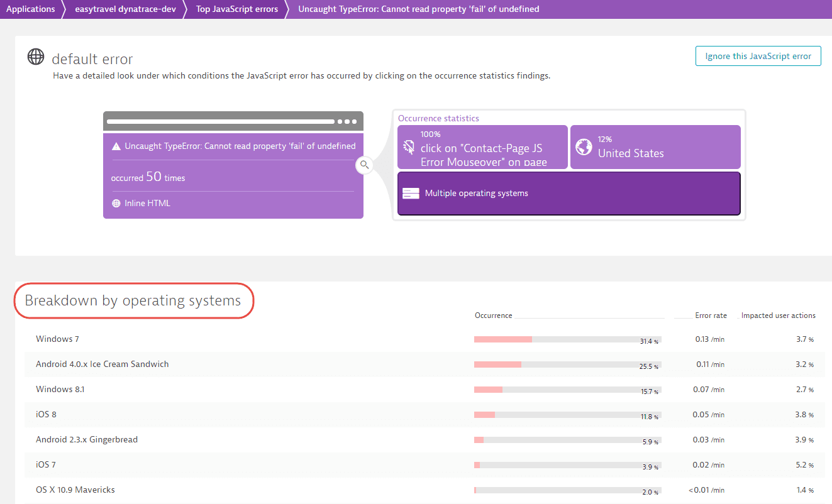Click the 0.05 /min error rate value
832x504 pixels.
709,414
